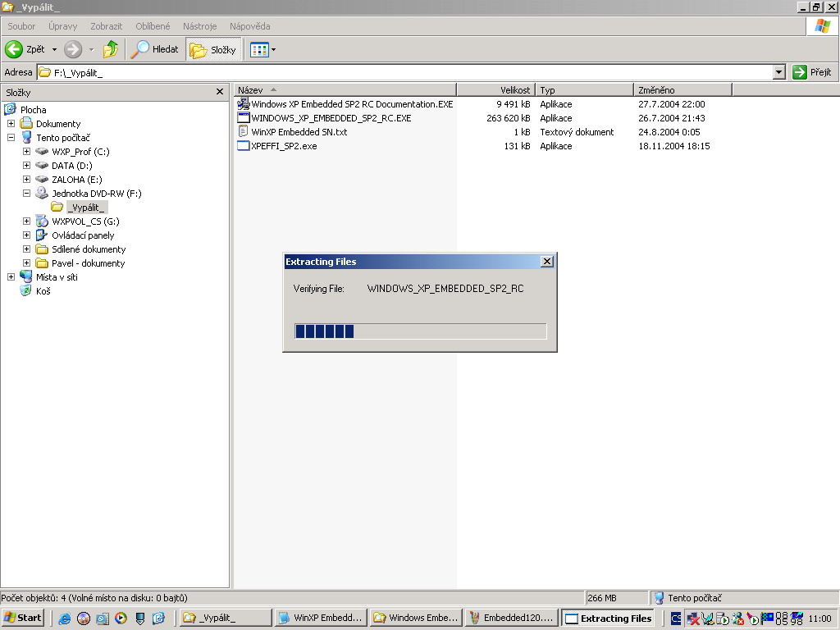840x630 pixels.
Task: Sort files by the Název column
Action: coord(345,90)
